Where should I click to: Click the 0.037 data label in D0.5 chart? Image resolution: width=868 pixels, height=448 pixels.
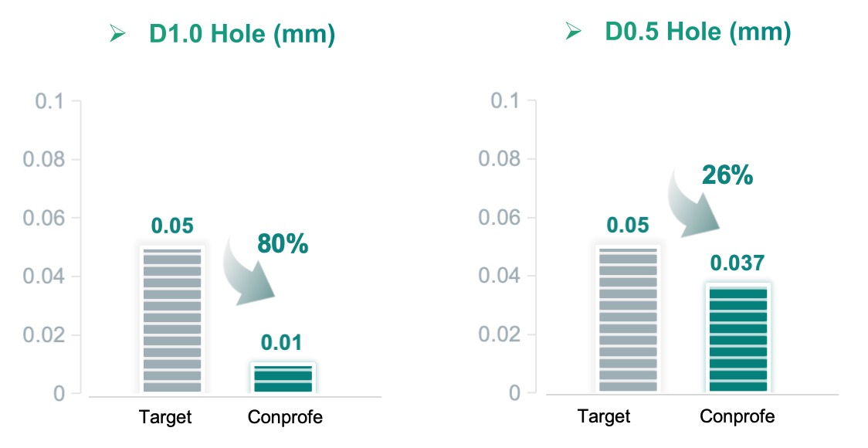(x=737, y=263)
